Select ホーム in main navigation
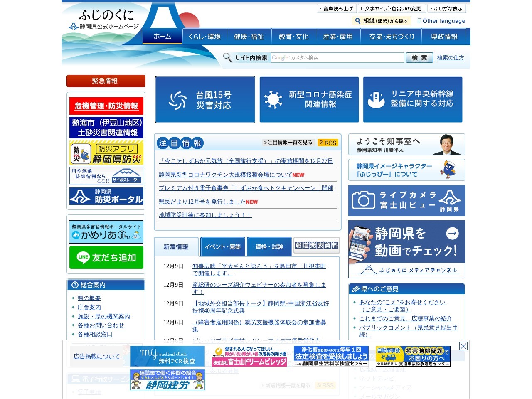532x399 pixels. point(162,37)
